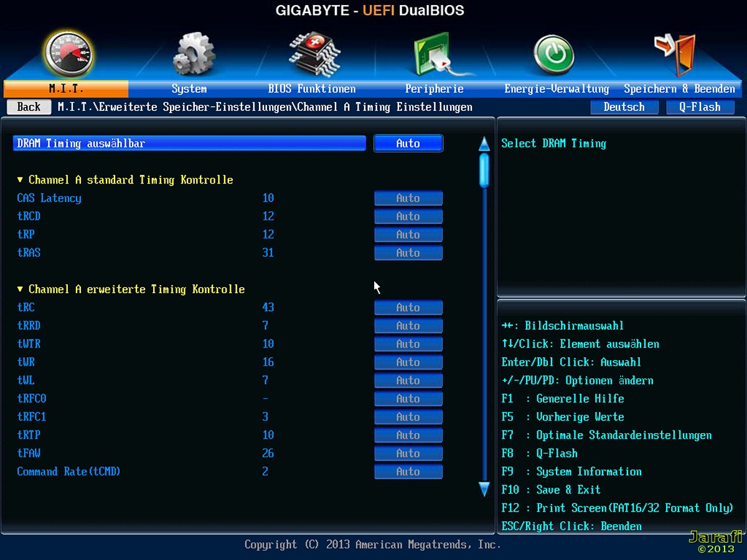Click the tWL Auto field
Image resolution: width=747 pixels, height=560 pixels.
tap(408, 380)
